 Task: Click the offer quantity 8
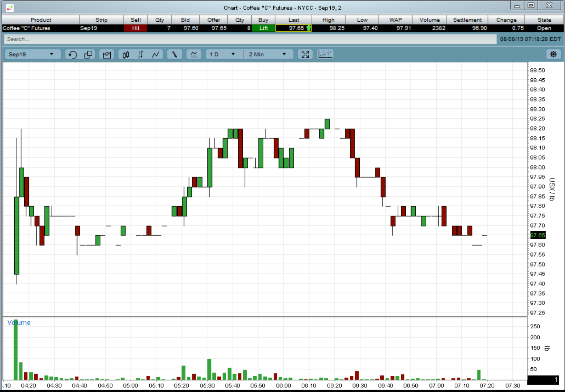pyautogui.click(x=249, y=28)
